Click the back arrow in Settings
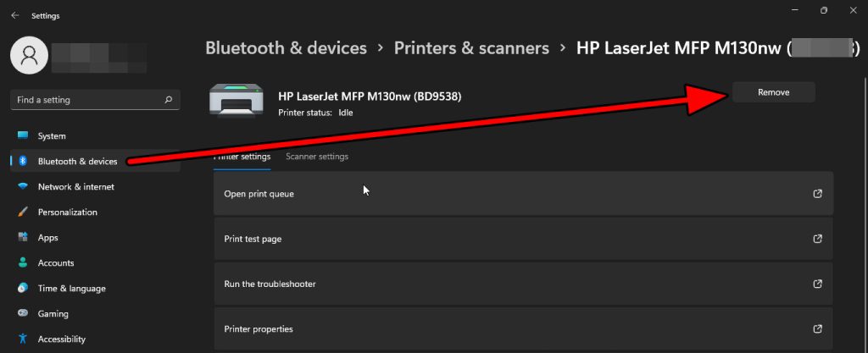The height and width of the screenshot is (353, 868). (x=15, y=16)
